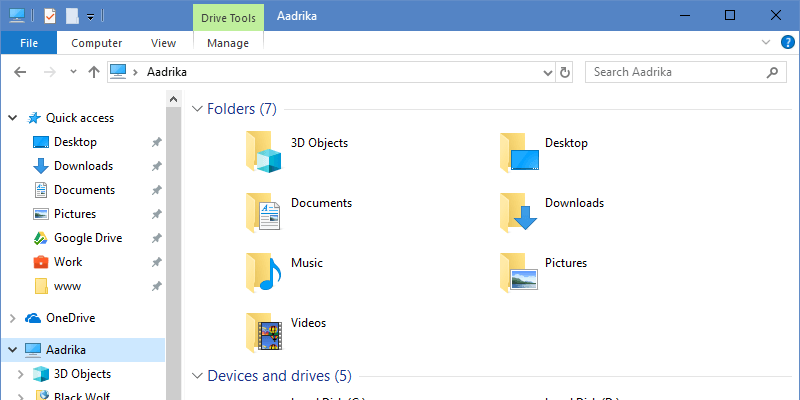Open the Manage tab under Drive Tools

coord(228,43)
